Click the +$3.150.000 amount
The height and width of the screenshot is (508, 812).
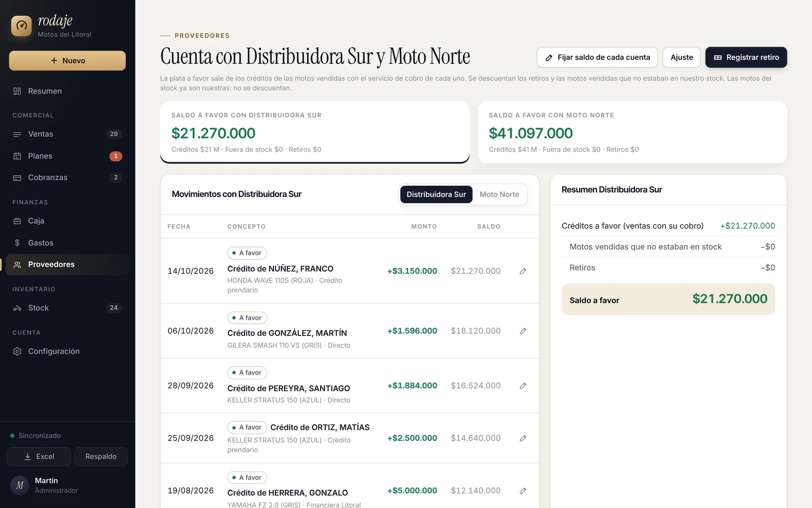pyautogui.click(x=412, y=271)
